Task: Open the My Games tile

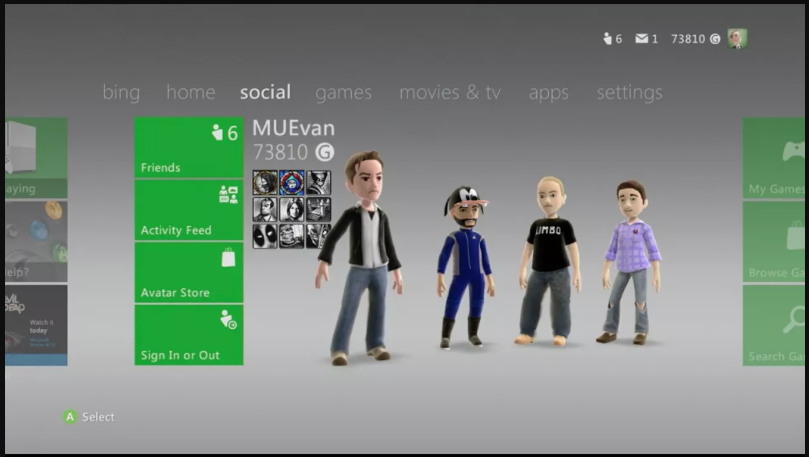Action: [773, 158]
